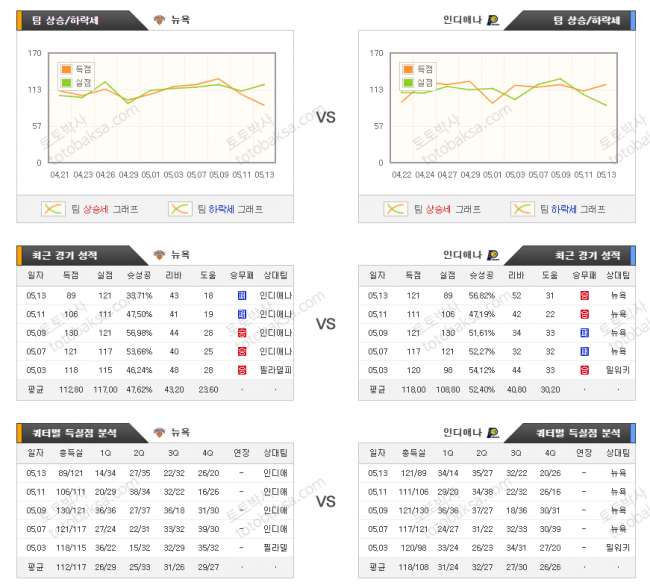
Task: Click 팀 상승세 그래프 label under Indiana chart
Action: (x=446, y=209)
